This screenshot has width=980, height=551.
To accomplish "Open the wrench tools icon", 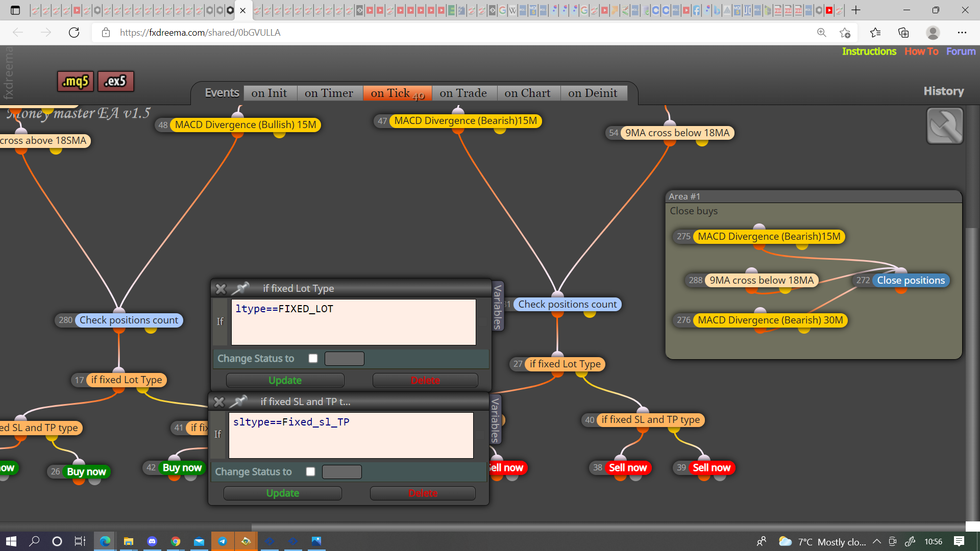I will tap(945, 126).
